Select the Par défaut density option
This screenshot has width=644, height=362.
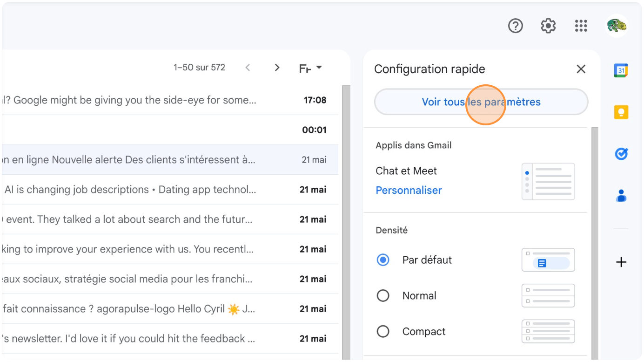click(x=383, y=260)
